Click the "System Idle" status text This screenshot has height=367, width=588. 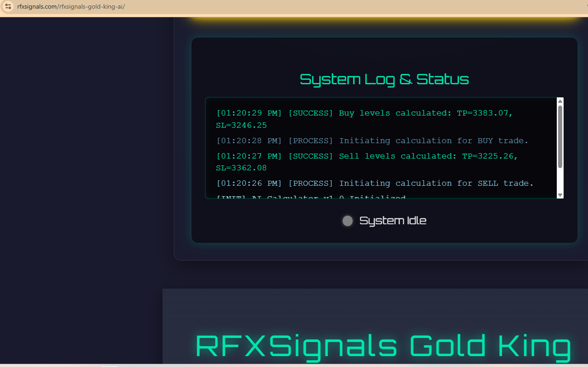pyautogui.click(x=393, y=221)
